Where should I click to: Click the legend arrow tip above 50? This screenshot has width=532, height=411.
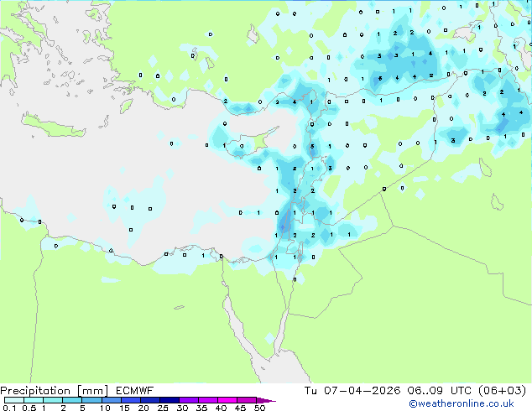(266, 400)
